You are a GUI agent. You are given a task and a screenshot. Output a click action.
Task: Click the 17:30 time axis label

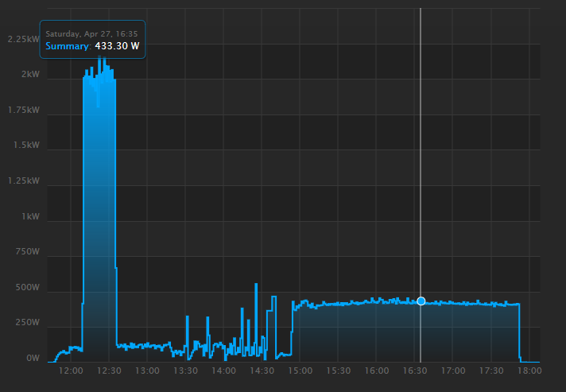pyautogui.click(x=491, y=371)
